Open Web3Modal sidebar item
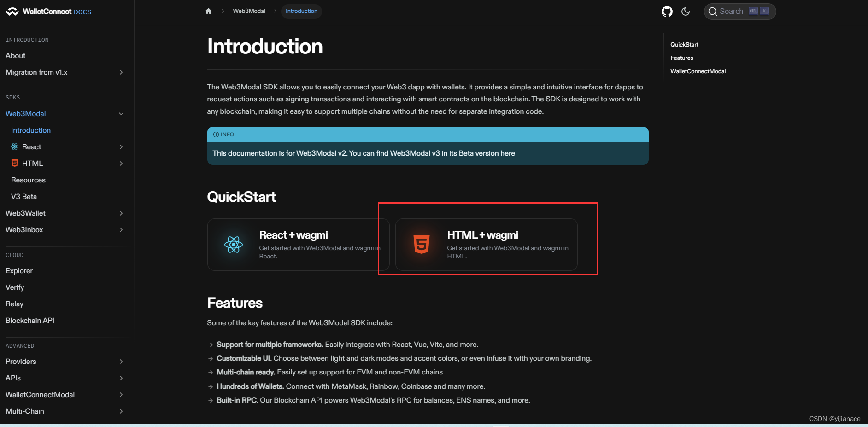The width and height of the screenshot is (868, 427). 26,114
